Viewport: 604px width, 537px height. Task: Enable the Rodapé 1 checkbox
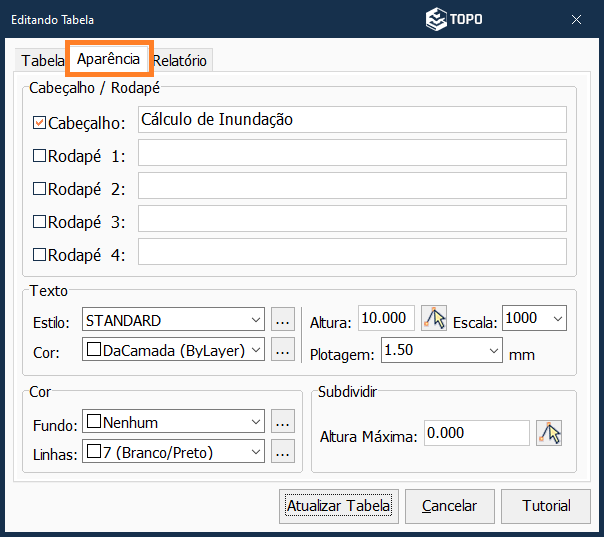click(40, 156)
